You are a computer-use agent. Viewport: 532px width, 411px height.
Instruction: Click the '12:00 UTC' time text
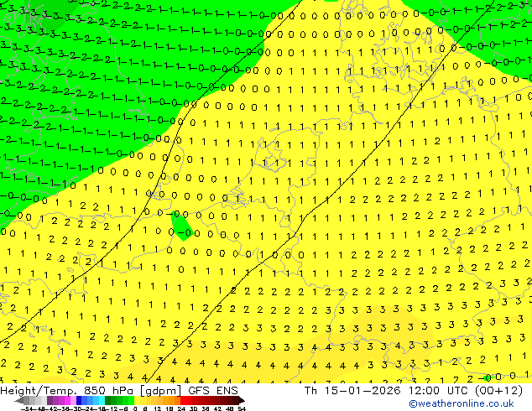tap(440, 391)
